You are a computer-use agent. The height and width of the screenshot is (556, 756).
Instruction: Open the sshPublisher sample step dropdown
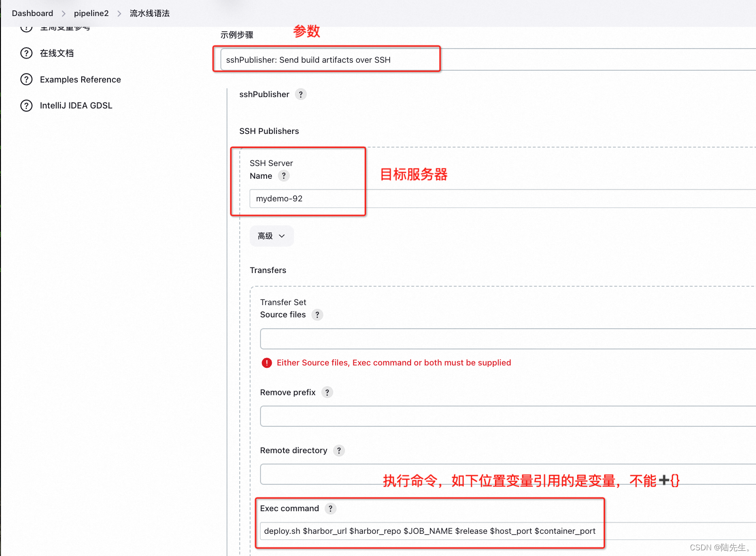pos(488,60)
